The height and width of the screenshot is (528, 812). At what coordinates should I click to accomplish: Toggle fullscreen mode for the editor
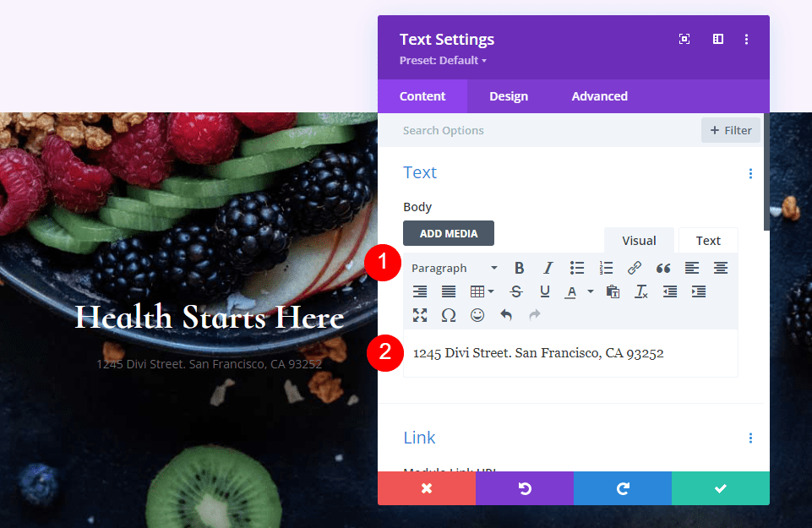420,315
